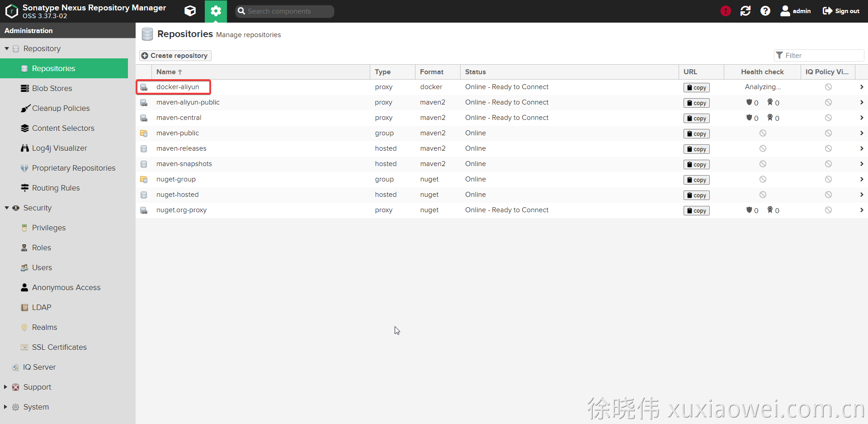Image resolution: width=868 pixels, height=424 pixels.
Task: Click the red system alert icon
Action: coord(726,11)
